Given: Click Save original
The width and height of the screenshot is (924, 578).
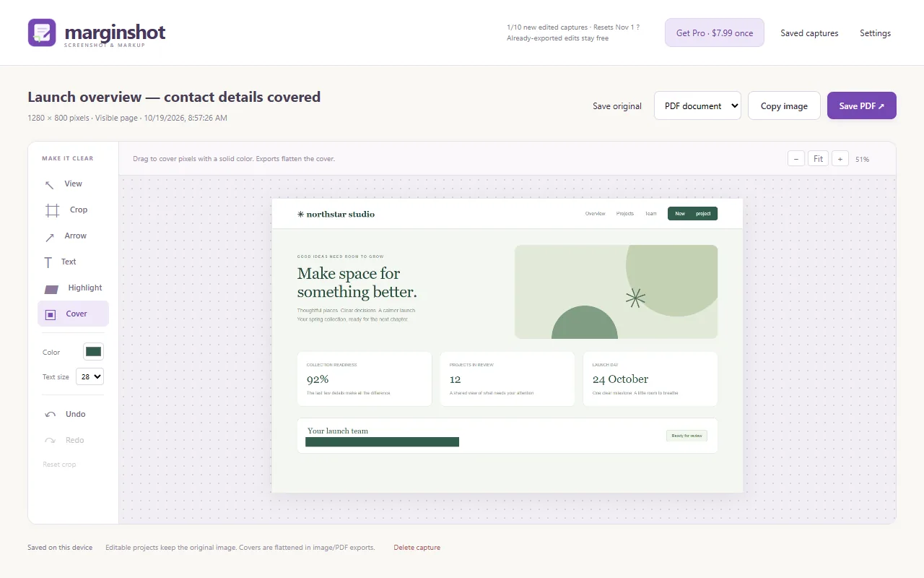Looking at the screenshot, I should (x=617, y=106).
